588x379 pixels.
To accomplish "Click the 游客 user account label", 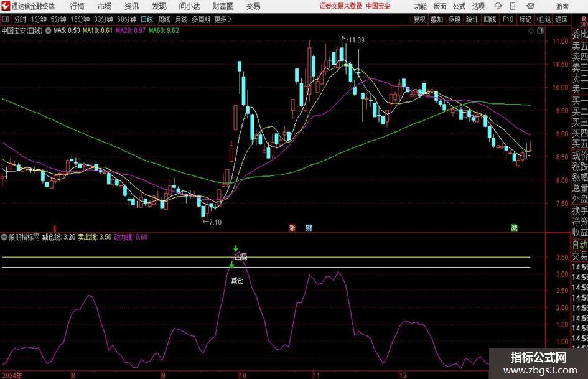I will [x=562, y=6].
